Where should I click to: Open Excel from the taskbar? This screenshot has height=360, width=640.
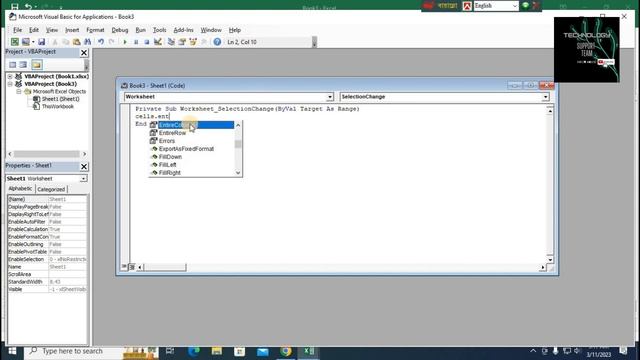(309, 351)
